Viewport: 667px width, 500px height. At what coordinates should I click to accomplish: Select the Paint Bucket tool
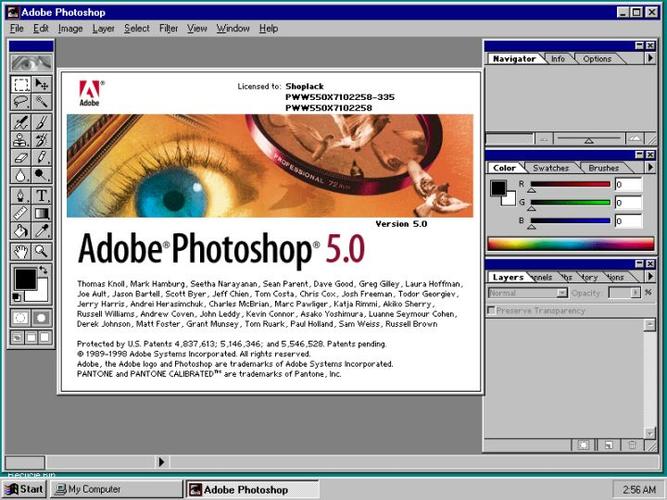pyautogui.click(x=20, y=231)
